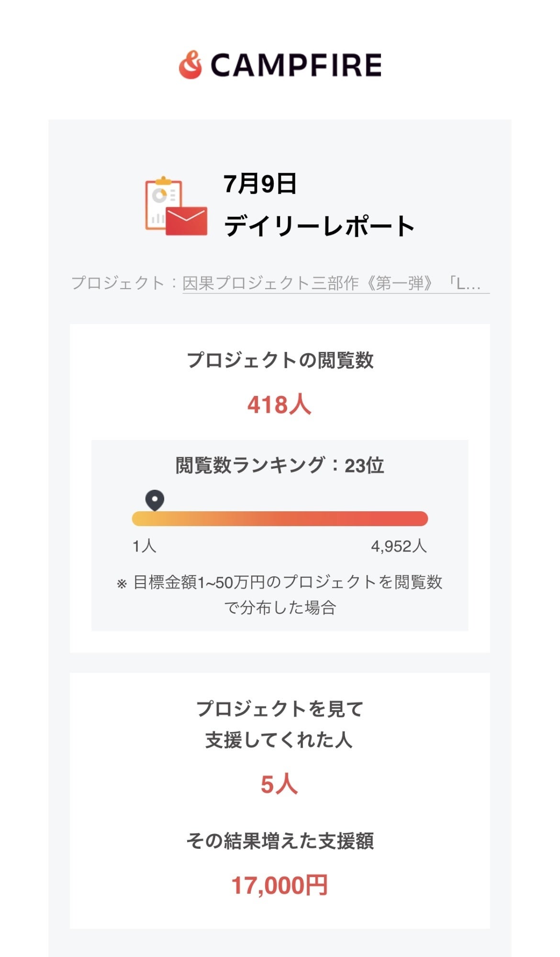The image size is (560, 957).
Task: Click the プロジェクトの閲覧数 heading
Action: (280, 360)
